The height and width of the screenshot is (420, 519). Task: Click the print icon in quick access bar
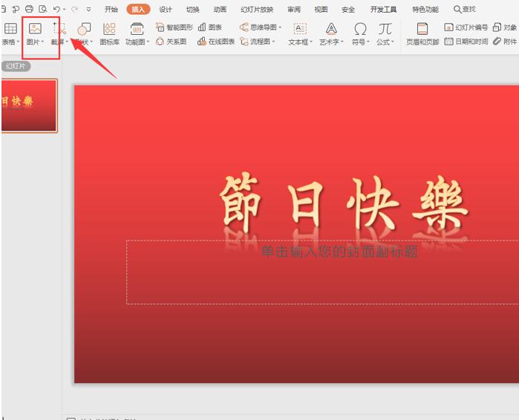tap(29, 9)
